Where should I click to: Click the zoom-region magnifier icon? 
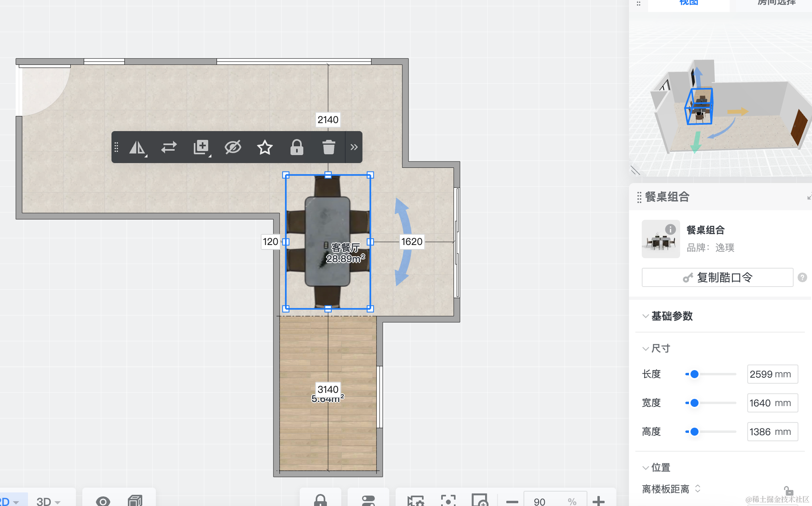click(x=480, y=500)
